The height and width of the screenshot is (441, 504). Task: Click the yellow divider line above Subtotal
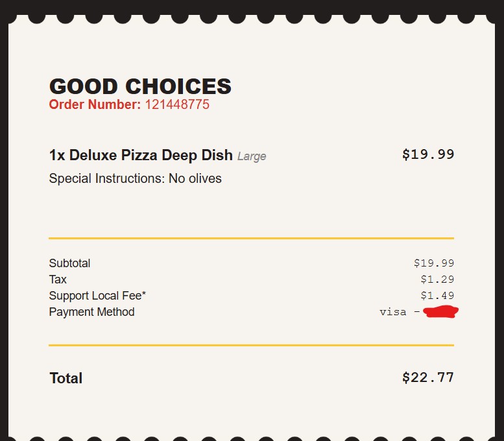click(x=251, y=238)
